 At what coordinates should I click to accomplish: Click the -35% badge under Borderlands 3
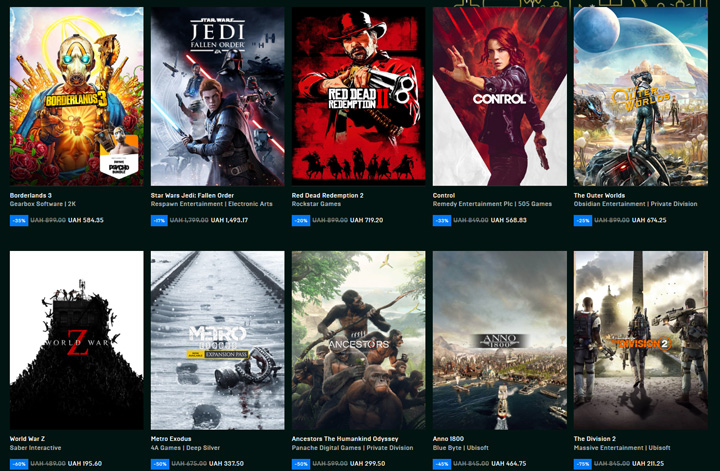point(19,220)
